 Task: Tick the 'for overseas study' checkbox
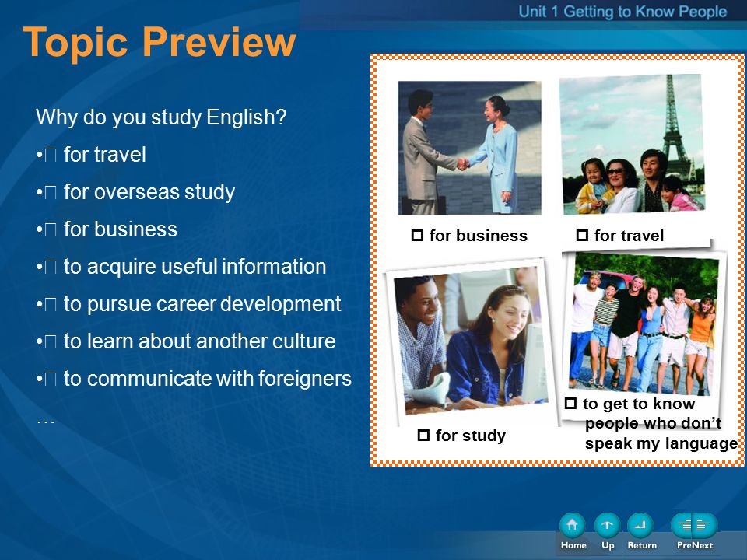tap(51, 192)
